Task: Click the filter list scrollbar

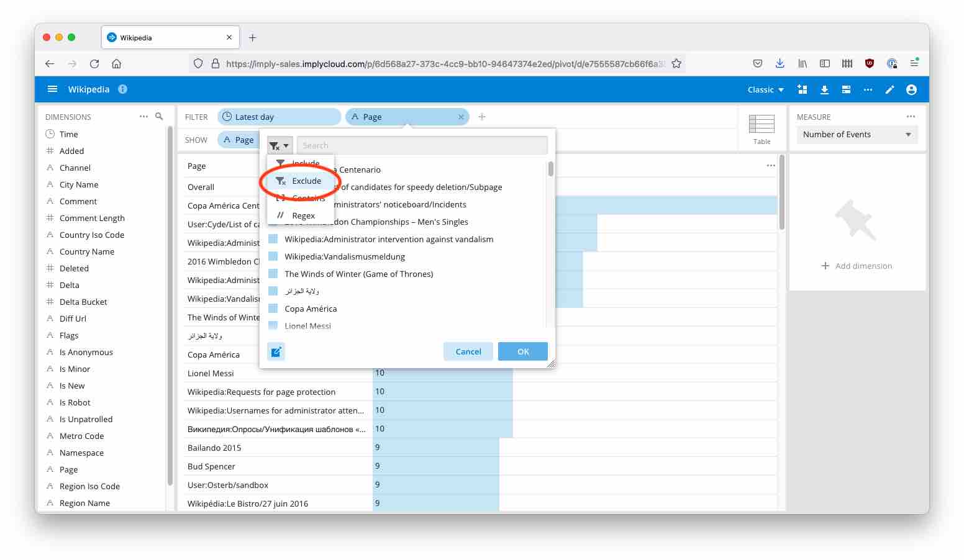Action: tap(550, 169)
